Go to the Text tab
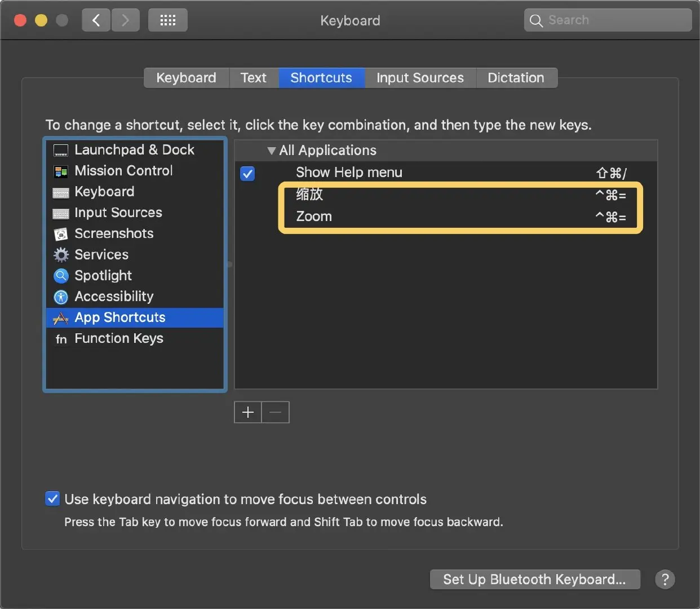This screenshot has height=609, width=700. 254,78
